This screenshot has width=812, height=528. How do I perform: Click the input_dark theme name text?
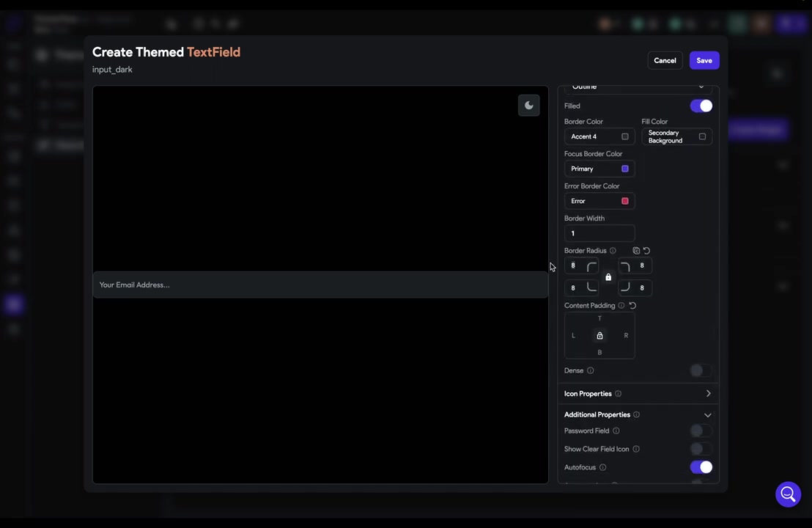tap(112, 70)
